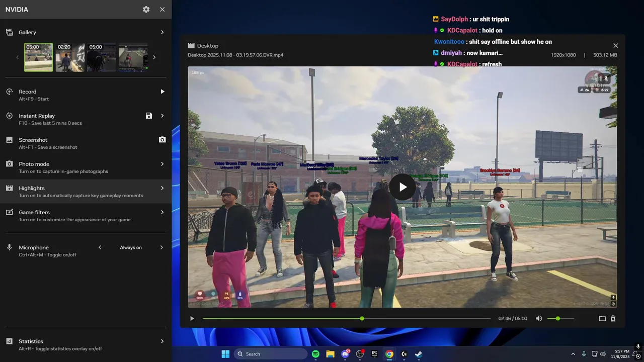Click the Game filters menu row label
The width and height of the screenshot is (644, 362).
coord(34,212)
